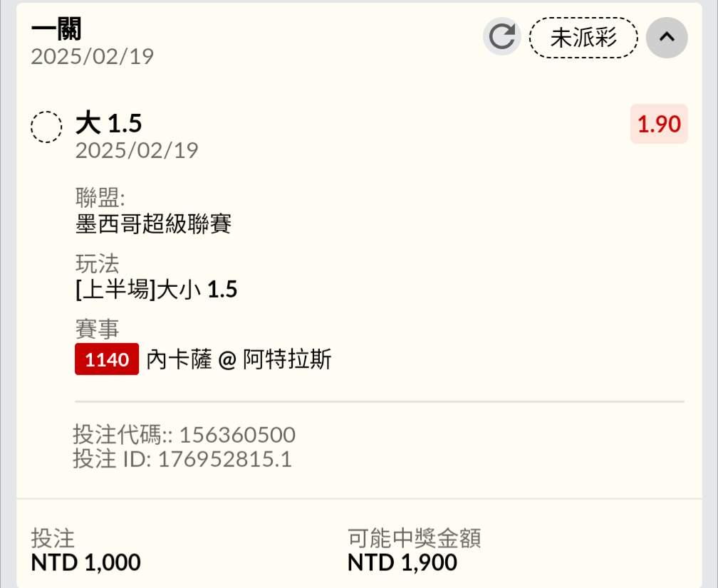This screenshot has height=588, width=718.
Task: Click the red 1140 match code badge
Action: coord(107,359)
